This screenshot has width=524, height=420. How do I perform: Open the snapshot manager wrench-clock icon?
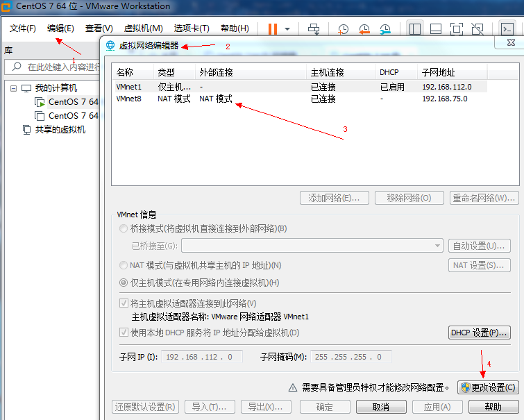pos(385,29)
